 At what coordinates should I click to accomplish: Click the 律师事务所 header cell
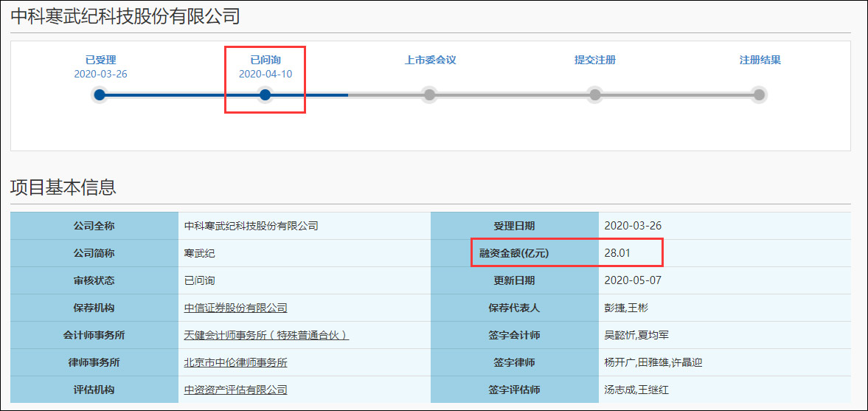pos(94,363)
